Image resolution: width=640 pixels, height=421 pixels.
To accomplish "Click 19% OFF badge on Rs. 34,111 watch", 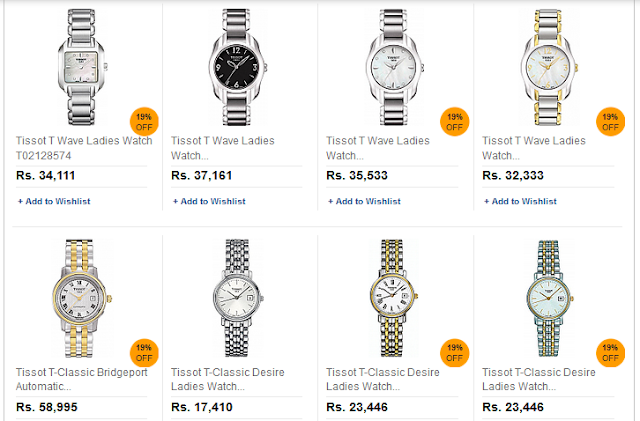I will coord(145,122).
